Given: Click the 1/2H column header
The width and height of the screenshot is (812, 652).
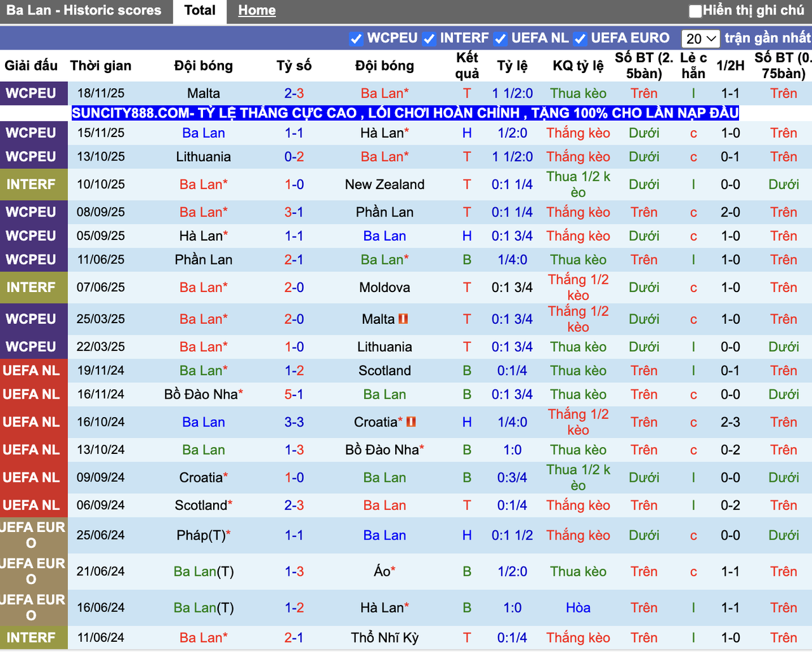Looking at the screenshot, I should coord(730,65).
